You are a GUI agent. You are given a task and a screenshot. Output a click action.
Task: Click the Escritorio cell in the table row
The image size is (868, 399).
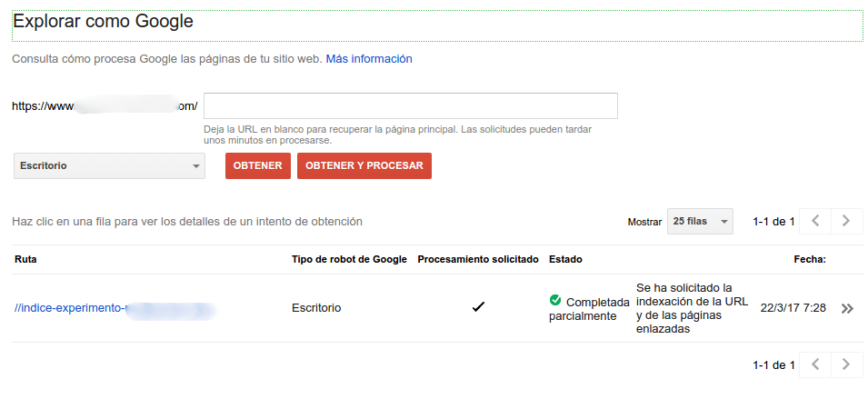316,308
